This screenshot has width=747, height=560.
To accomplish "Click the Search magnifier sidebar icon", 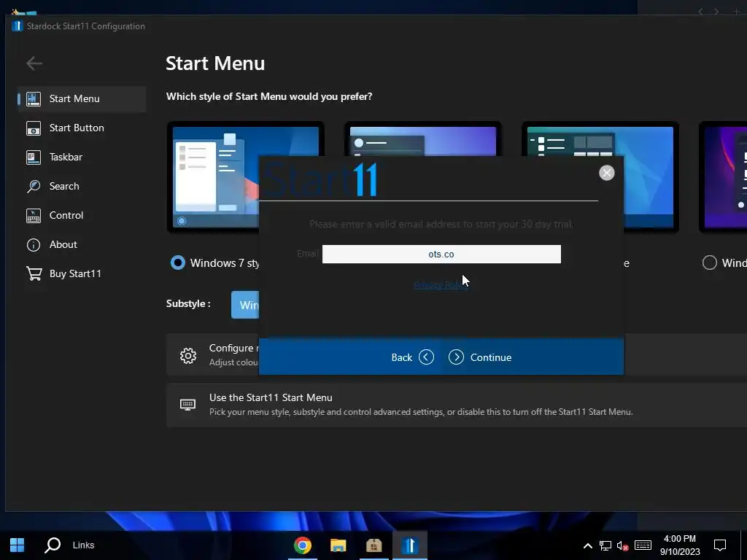I will (34, 186).
